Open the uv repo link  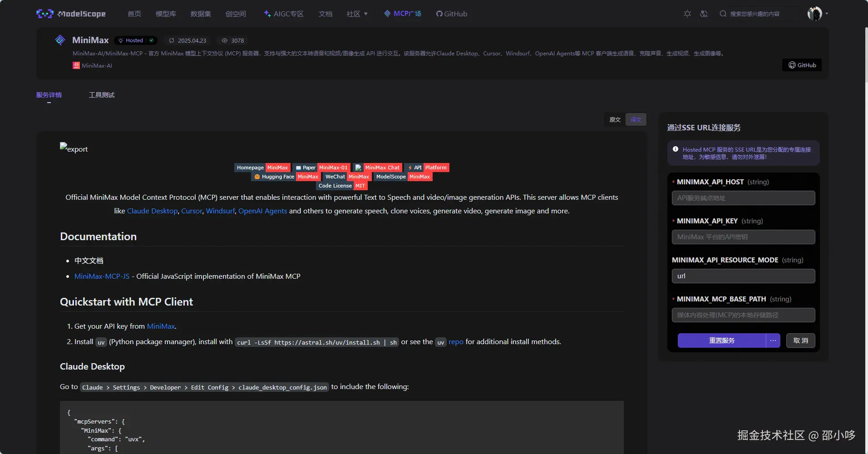click(456, 341)
